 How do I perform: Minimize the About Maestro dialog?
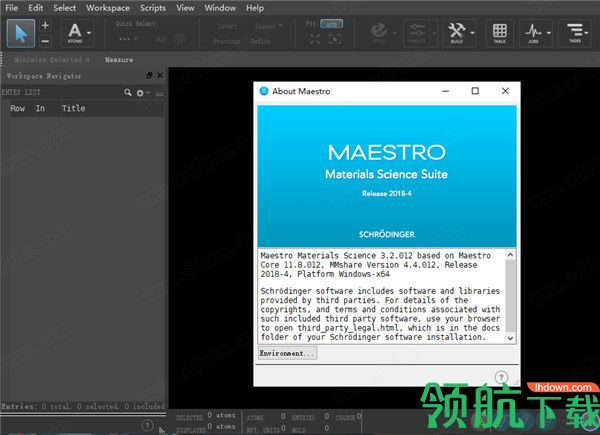click(x=445, y=91)
